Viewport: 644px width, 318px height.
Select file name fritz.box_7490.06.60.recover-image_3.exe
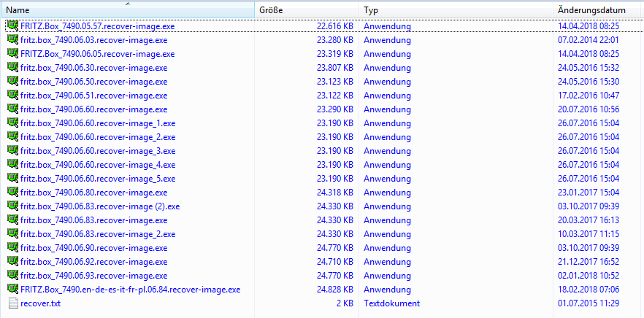pos(98,151)
